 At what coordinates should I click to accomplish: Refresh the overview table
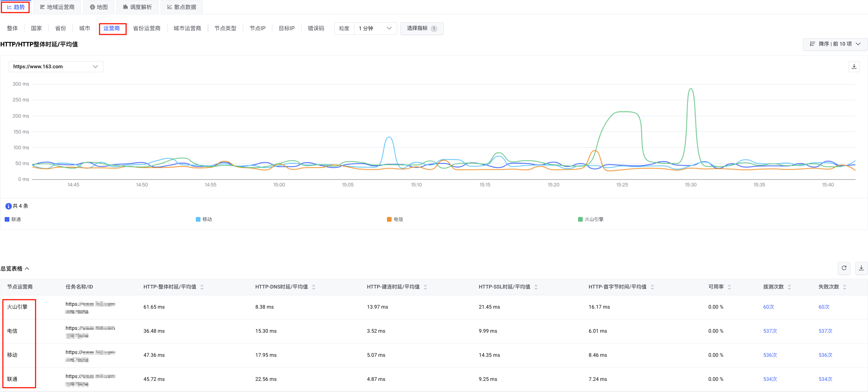coord(844,268)
